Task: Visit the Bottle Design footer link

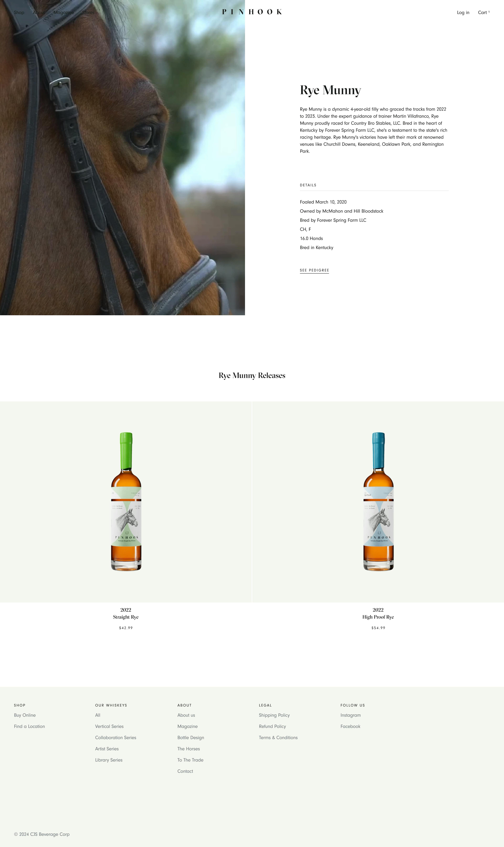Action: click(x=191, y=738)
